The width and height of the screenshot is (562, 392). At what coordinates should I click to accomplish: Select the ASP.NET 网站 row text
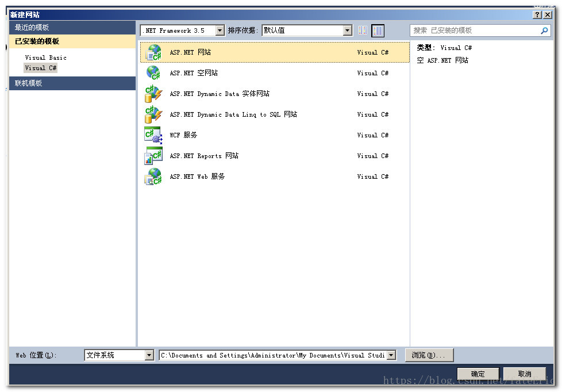pyautogui.click(x=190, y=52)
